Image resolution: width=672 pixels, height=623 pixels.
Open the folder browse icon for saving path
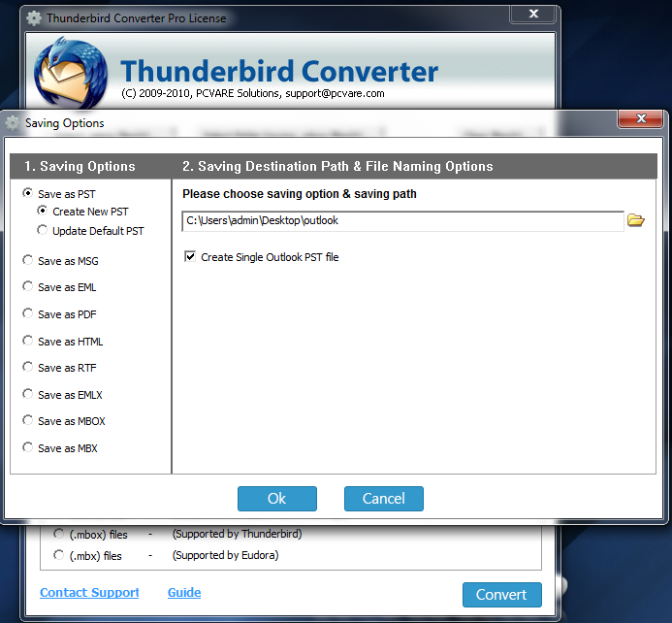pos(635,220)
